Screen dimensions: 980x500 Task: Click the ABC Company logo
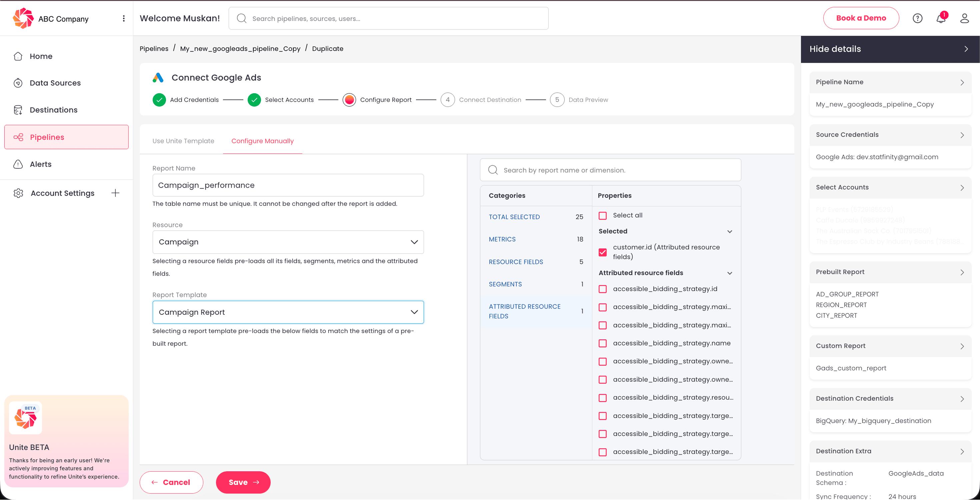tap(23, 18)
